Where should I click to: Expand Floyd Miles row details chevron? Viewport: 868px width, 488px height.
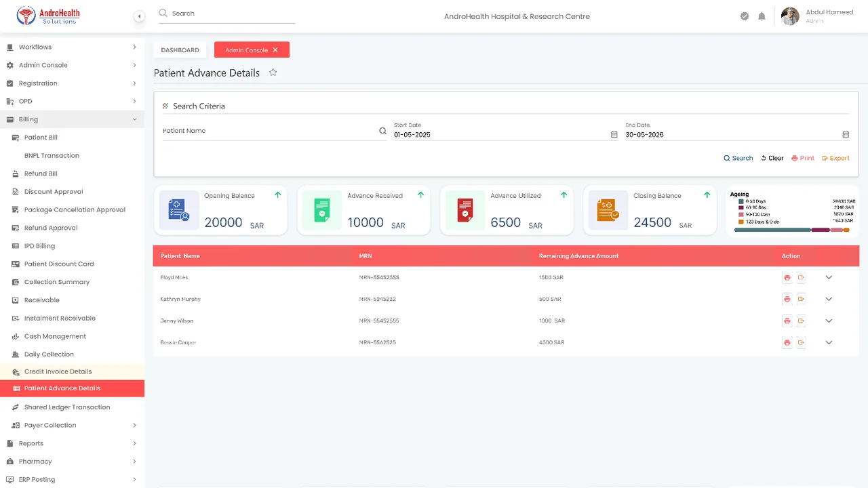click(829, 277)
